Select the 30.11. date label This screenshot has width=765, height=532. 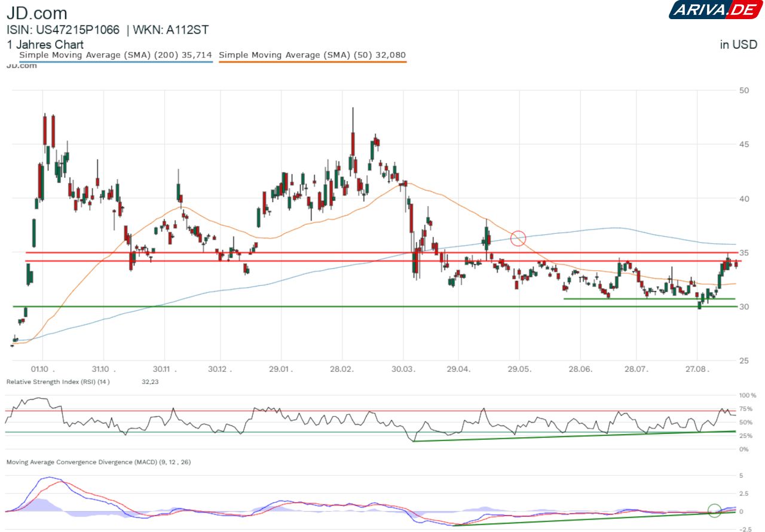(x=164, y=369)
